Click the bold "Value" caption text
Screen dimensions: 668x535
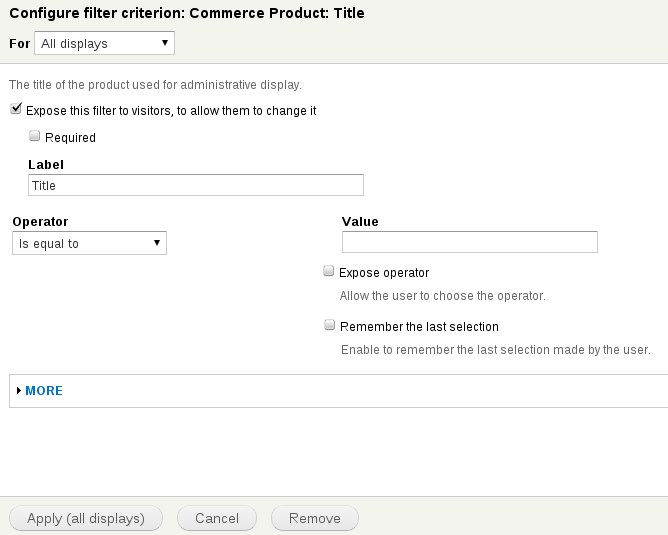(360, 221)
